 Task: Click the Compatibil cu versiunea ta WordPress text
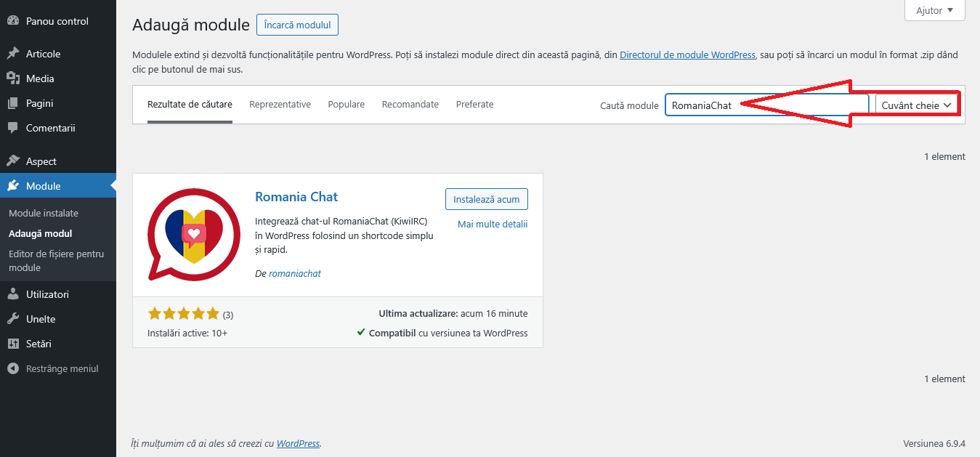tap(442, 333)
